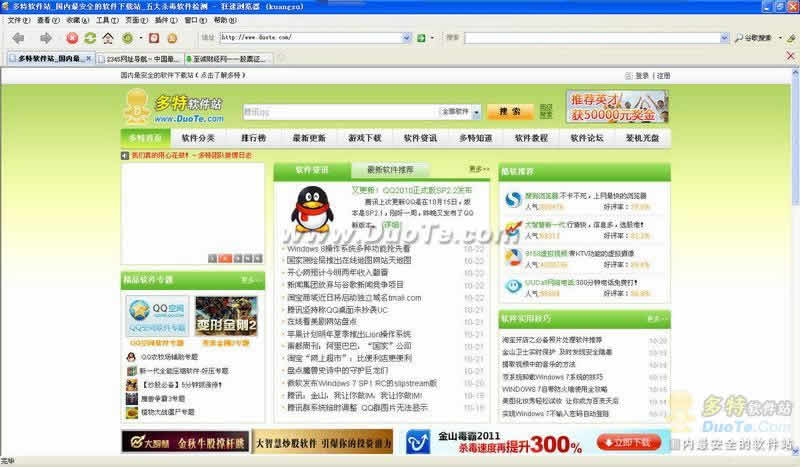Click the orange 搜索 button on DuoTe

click(x=509, y=112)
